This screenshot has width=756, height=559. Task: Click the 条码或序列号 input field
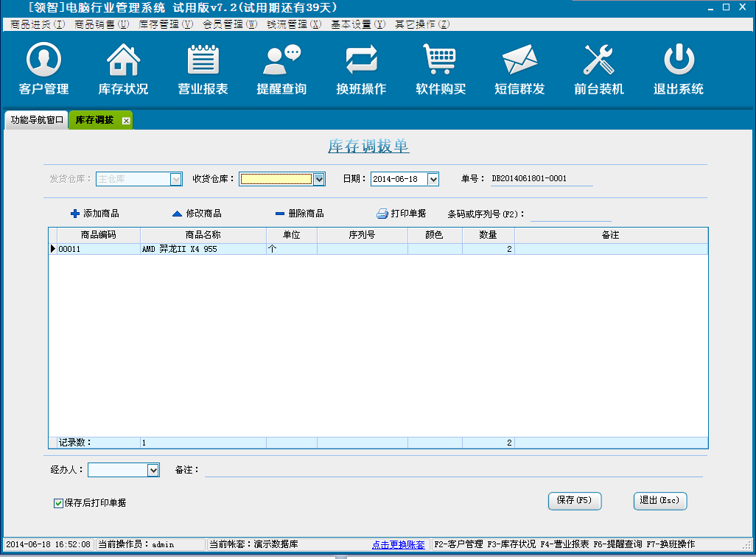click(x=570, y=214)
